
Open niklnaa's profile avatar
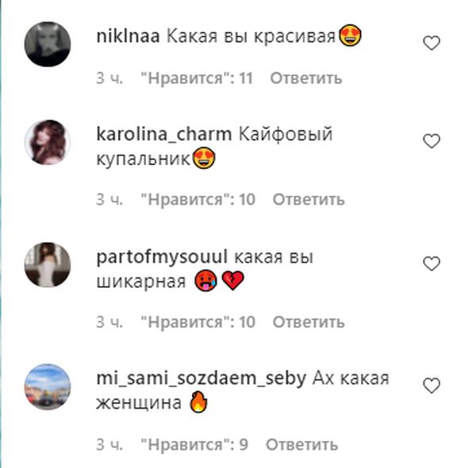pos(48,44)
